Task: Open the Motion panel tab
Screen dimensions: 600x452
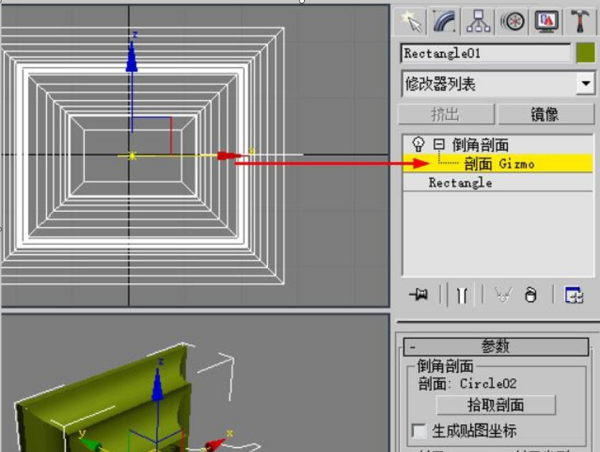Action: point(512,21)
